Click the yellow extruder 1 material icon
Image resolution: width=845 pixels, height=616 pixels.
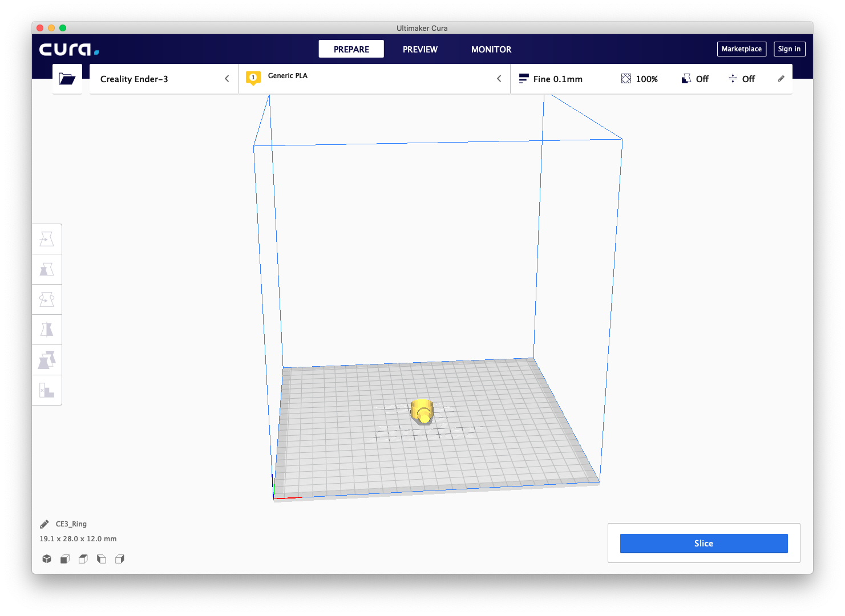(x=253, y=78)
